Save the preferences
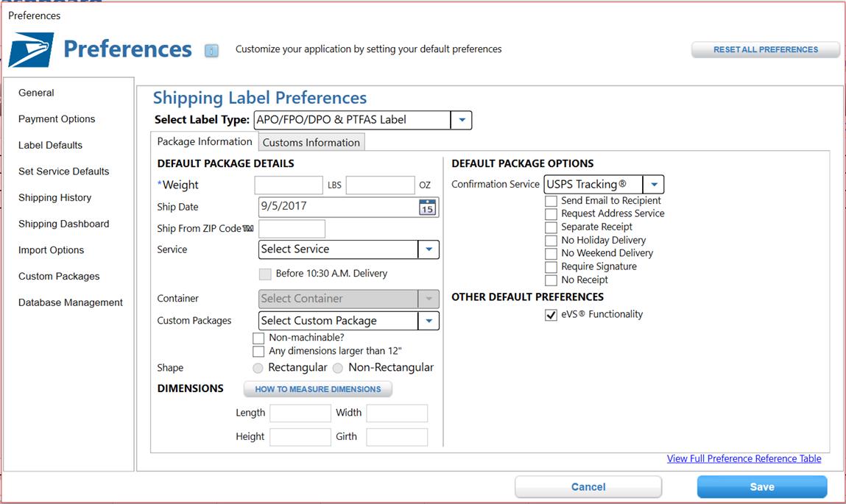 [762, 487]
